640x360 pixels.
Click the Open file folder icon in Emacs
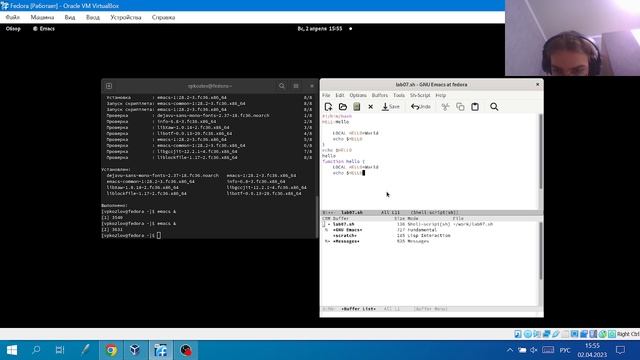click(342, 107)
